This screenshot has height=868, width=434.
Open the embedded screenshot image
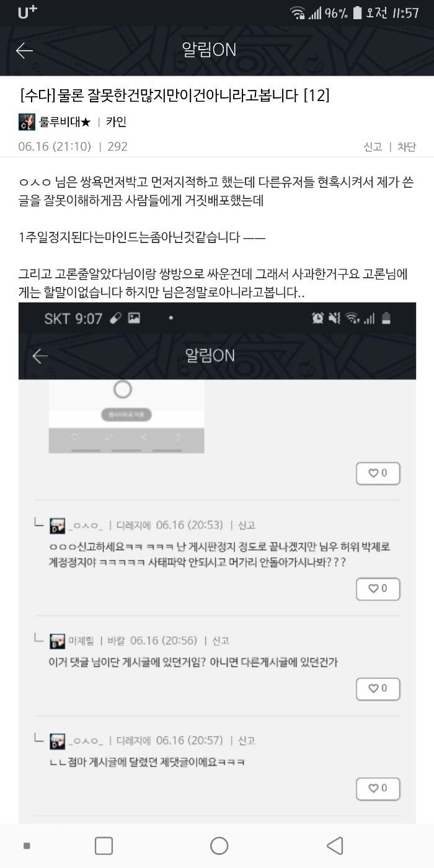click(x=217, y=563)
